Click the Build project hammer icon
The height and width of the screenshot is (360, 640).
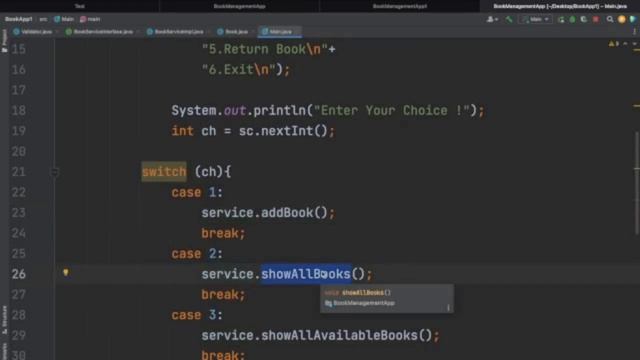509,19
